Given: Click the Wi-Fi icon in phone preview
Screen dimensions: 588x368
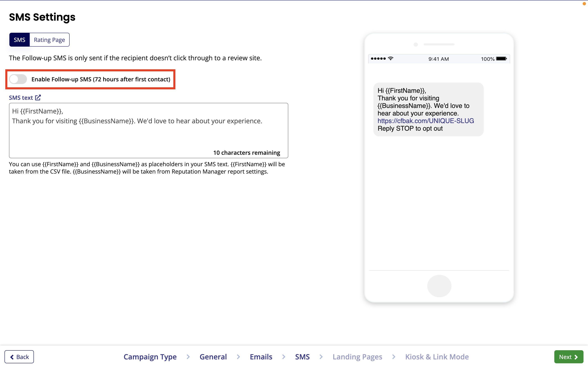Looking at the screenshot, I should (x=391, y=58).
